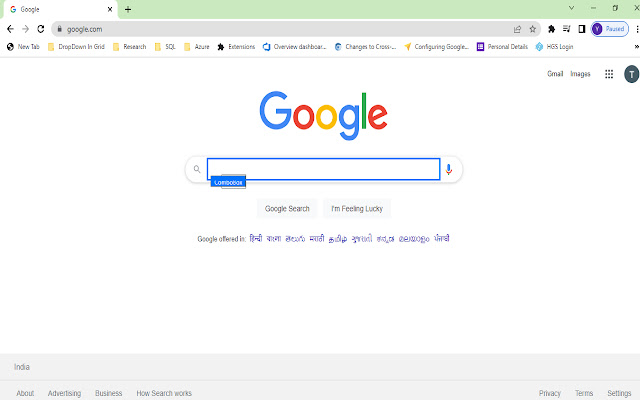Open How Search works link
640x400 pixels.
pyautogui.click(x=164, y=393)
